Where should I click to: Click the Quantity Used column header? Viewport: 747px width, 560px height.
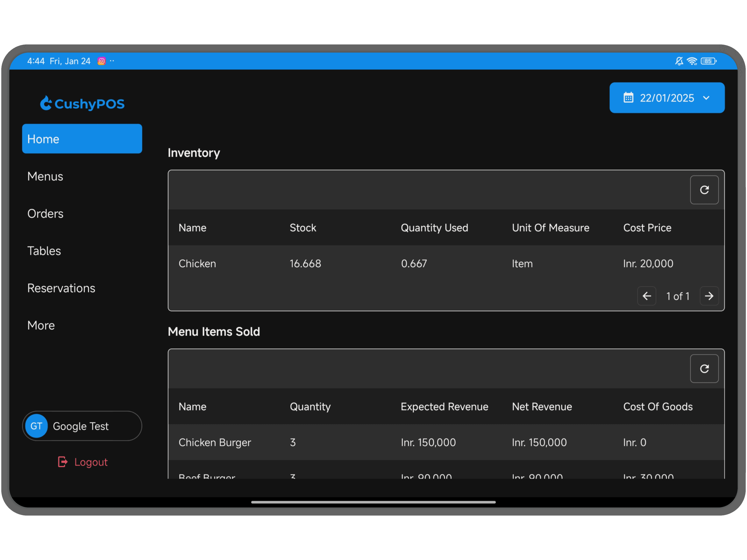click(x=434, y=228)
